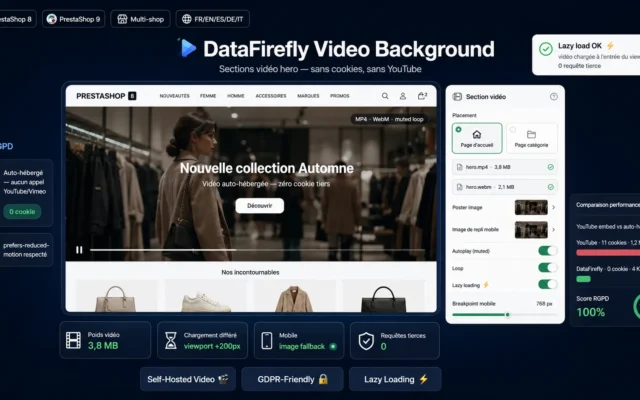The width and height of the screenshot is (640, 400).
Task: Toggle the Autoplay (muted) switch
Action: 547,251
